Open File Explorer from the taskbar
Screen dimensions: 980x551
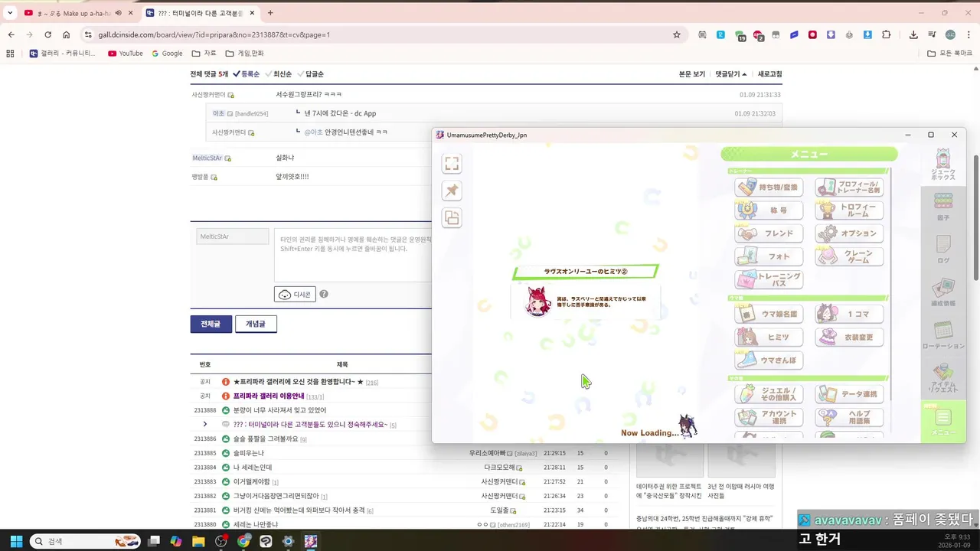(198, 541)
